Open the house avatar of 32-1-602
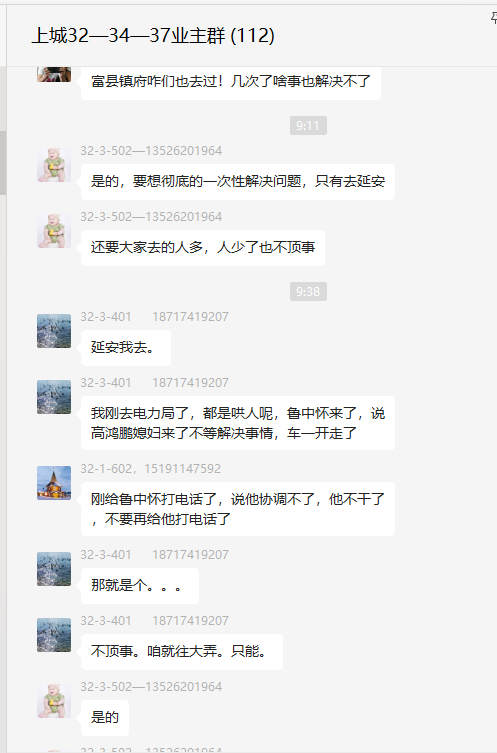 pyautogui.click(x=54, y=483)
